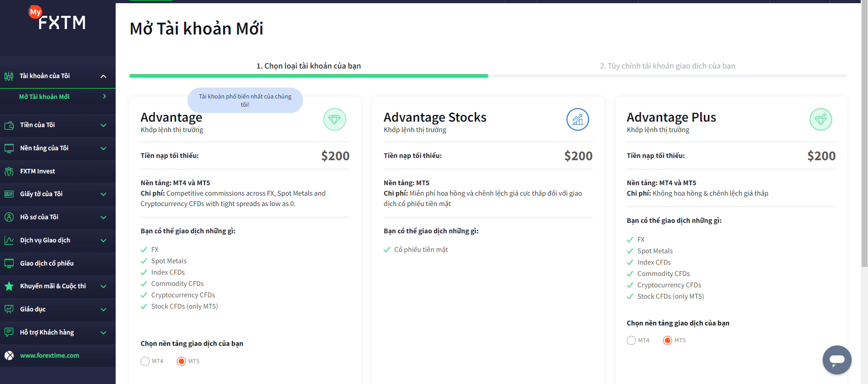Open the Tiền của Tôi menu label

[38, 125]
